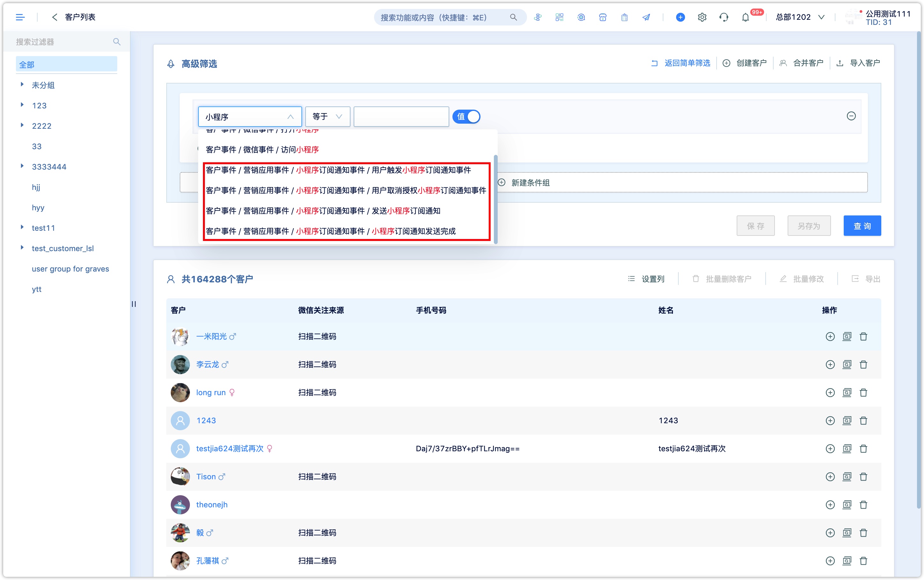Click 返回简单筛选 link
Viewport: 924px width, 580px height.
coord(681,63)
